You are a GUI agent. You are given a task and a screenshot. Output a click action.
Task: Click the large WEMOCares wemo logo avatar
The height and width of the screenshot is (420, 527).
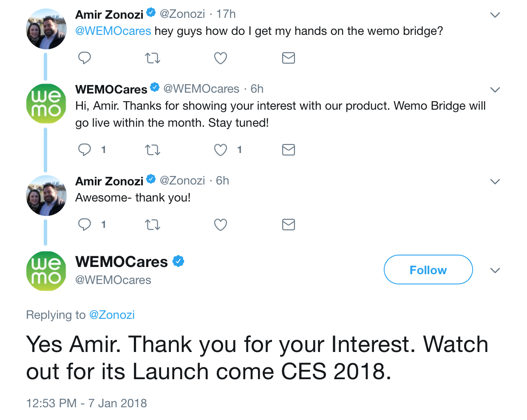[46, 271]
